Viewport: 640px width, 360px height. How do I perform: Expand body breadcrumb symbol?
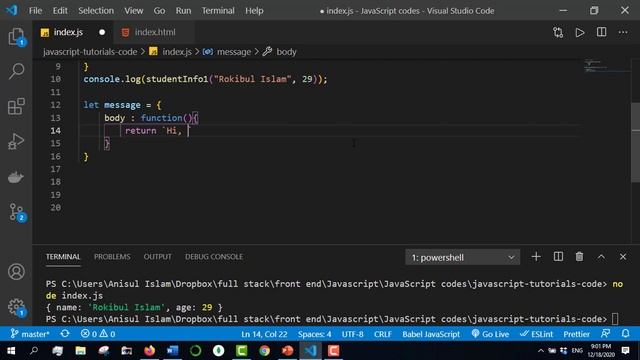tap(286, 52)
